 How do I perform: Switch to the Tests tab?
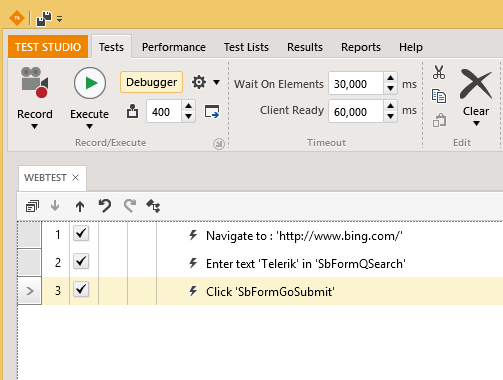(111, 47)
